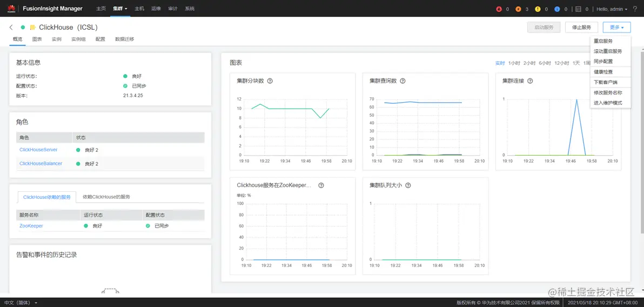Open the 中文（简体） language selector
This screenshot has width=644, height=307.
coord(21,303)
